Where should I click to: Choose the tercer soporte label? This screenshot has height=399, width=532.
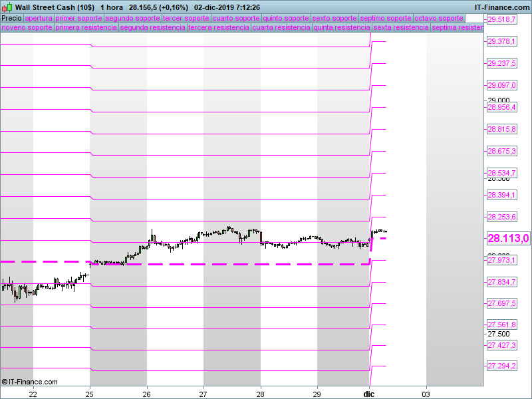[x=186, y=18]
